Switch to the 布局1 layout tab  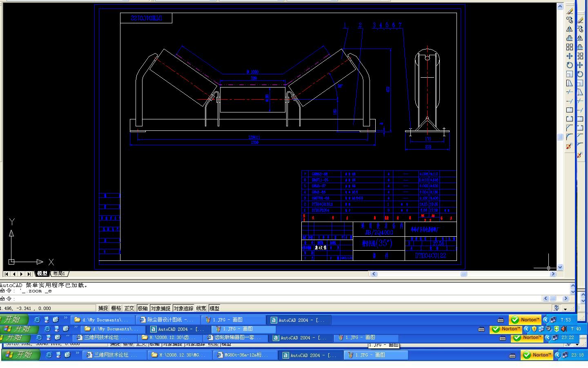59,274
